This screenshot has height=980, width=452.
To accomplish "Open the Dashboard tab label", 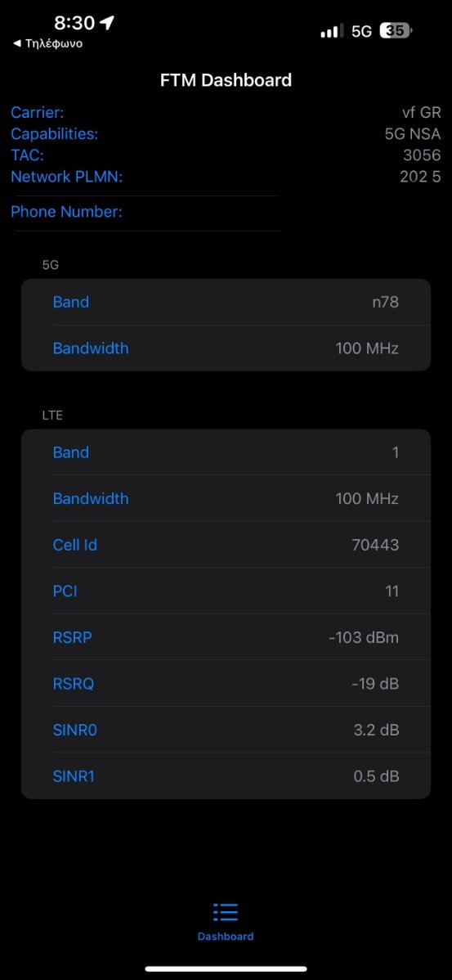I will [226, 937].
